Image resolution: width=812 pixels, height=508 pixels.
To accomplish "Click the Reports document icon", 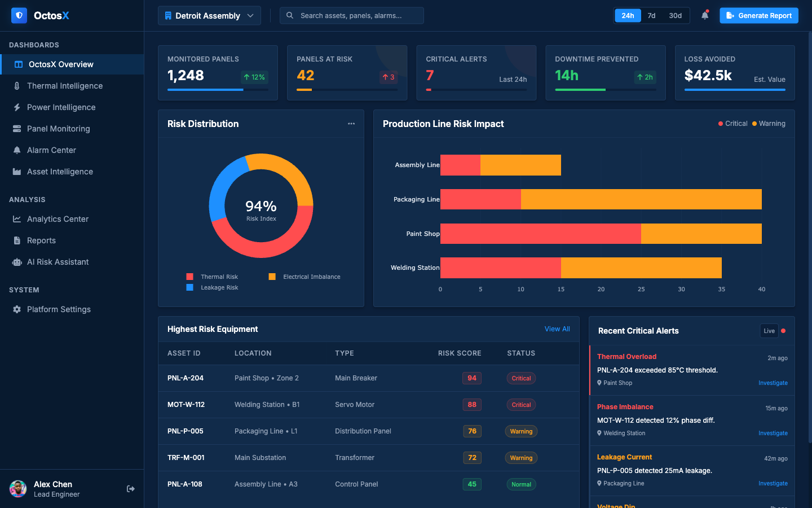I will click(17, 240).
